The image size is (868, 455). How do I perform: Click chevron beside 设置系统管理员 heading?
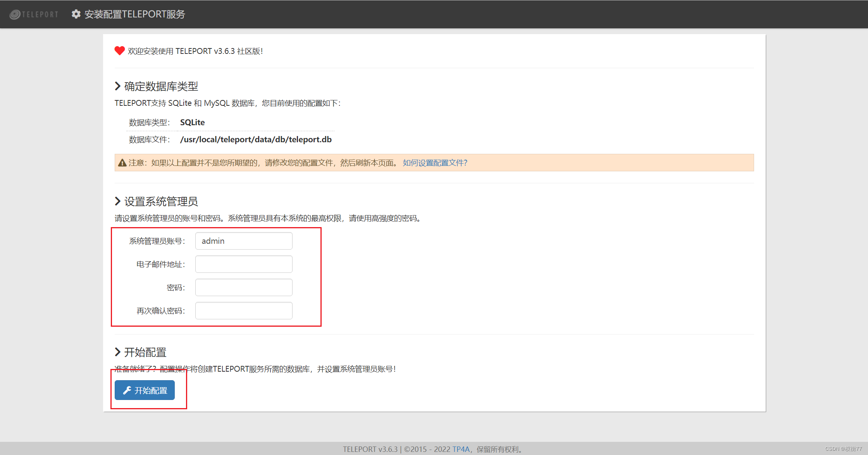[x=118, y=201]
